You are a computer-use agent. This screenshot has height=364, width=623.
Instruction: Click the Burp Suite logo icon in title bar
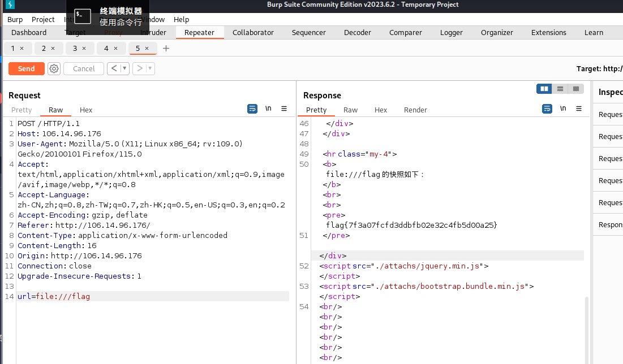coord(10,5)
